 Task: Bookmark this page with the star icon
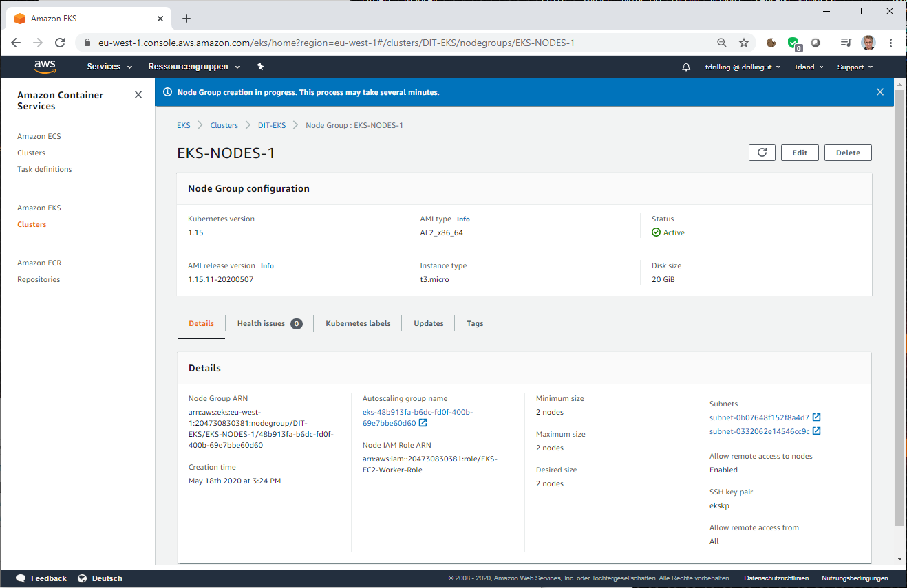point(744,43)
